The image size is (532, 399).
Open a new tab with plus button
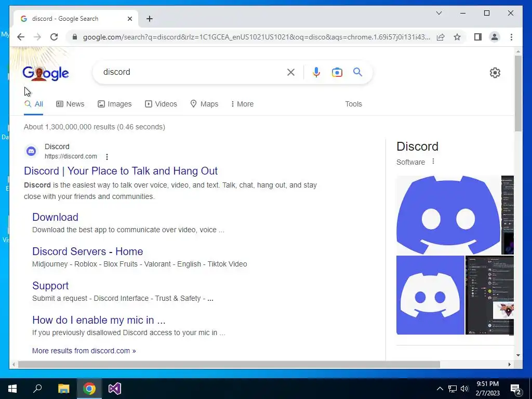tap(149, 19)
